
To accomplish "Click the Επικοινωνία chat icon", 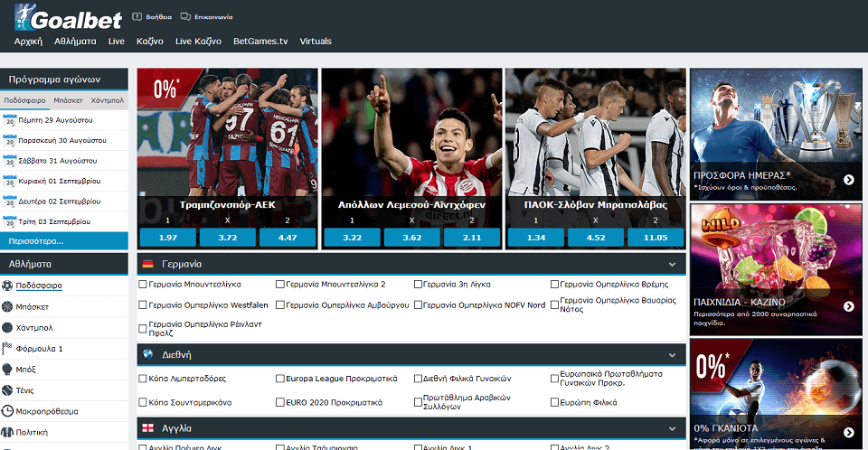I will pos(185,16).
